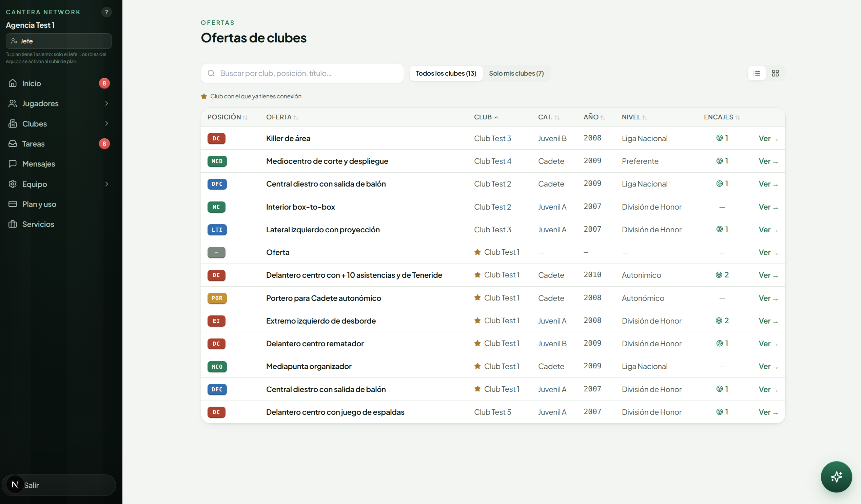Click the MCO position badge
This screenshot has width=861, height=504.
tap(217, 367)
